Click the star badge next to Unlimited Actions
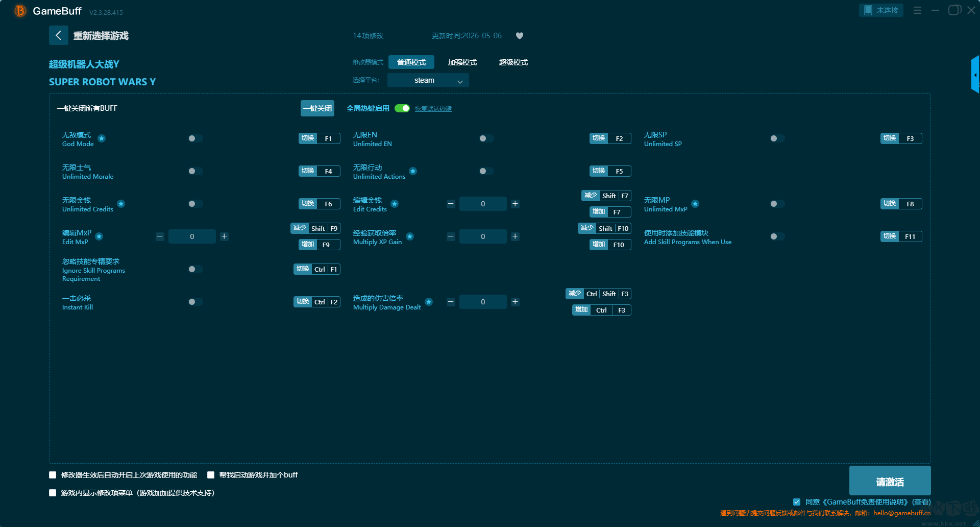The image size is (980, 527). (413, 171)
